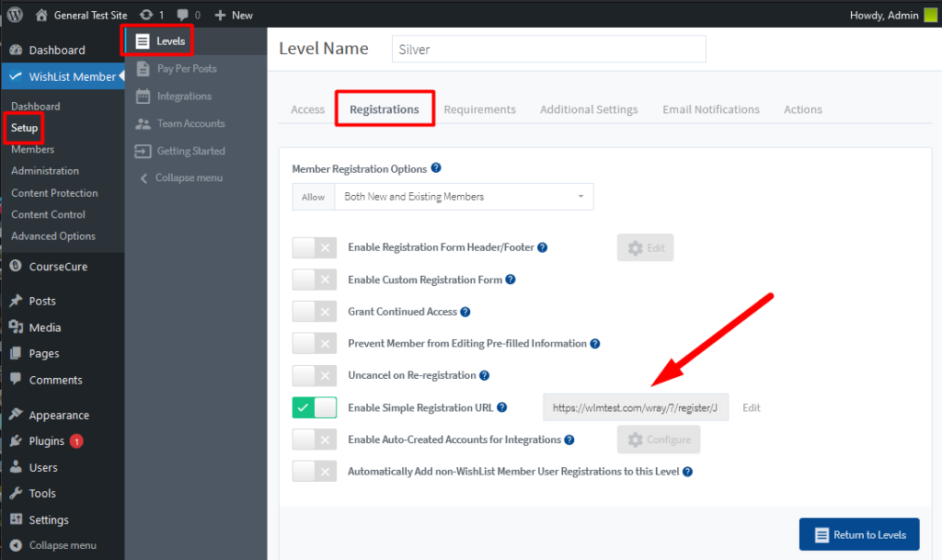Toggle auto-add non-WishList Member registrations
The height and width of the screenshot is (560, 942).
tap(315, 471)
